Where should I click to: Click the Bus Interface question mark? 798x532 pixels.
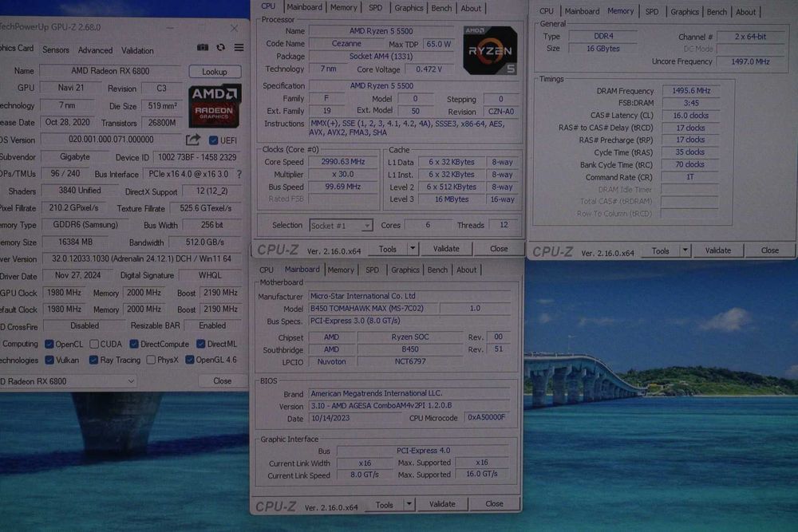pos(239,174)
